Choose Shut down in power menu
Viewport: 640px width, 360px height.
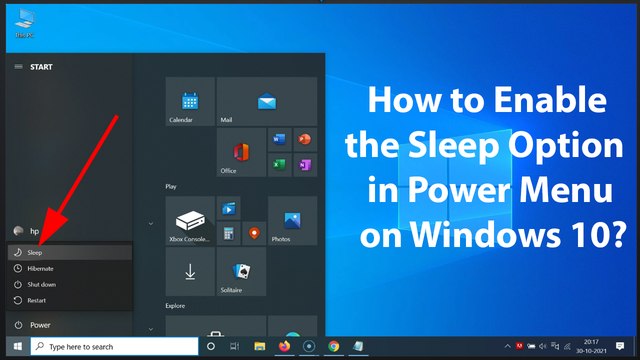click(x=70, y=284)
